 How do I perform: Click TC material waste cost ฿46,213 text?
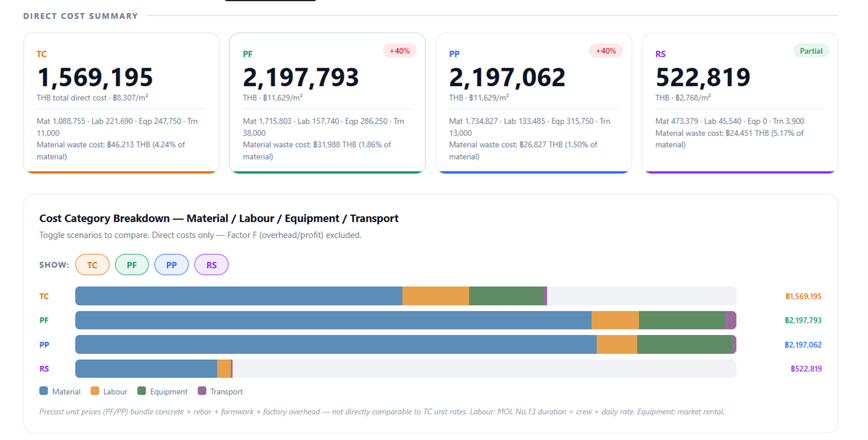pos(111,150)
